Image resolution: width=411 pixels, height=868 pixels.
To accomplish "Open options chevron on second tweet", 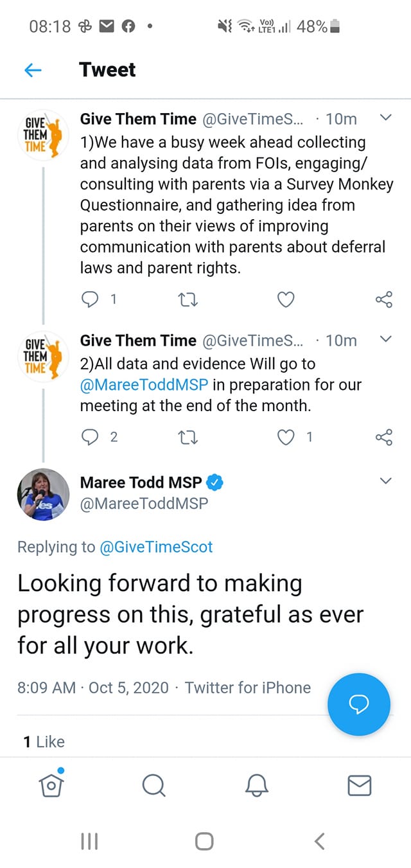I will point(385,340).
